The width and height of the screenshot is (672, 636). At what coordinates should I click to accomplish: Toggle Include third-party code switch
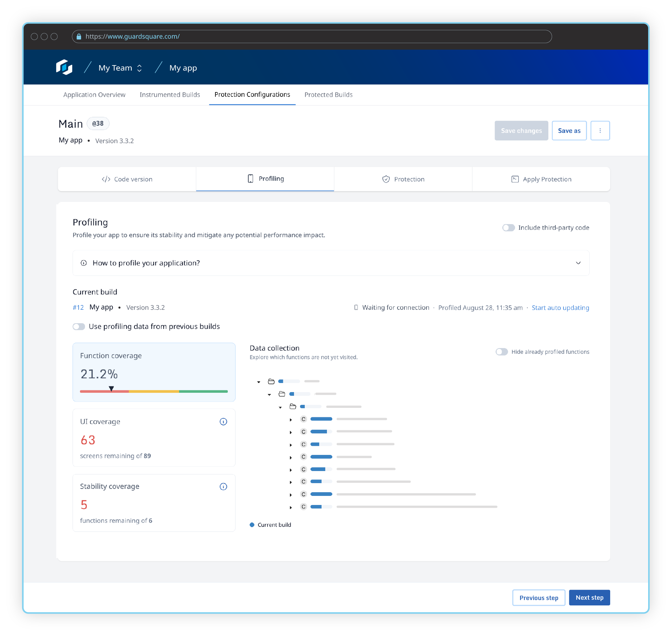pyautogui.click(x=508, y=228)
